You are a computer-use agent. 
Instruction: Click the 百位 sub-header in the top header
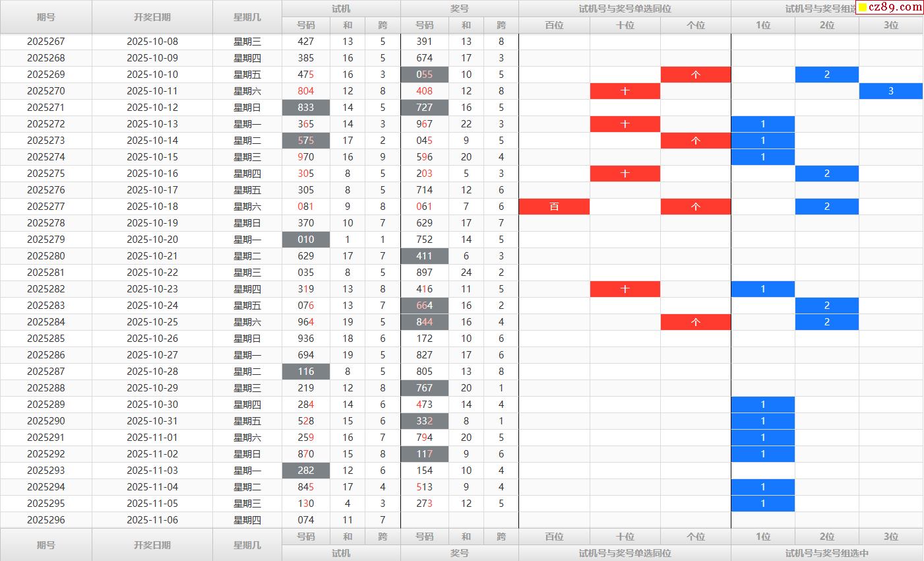click(555, 25)
